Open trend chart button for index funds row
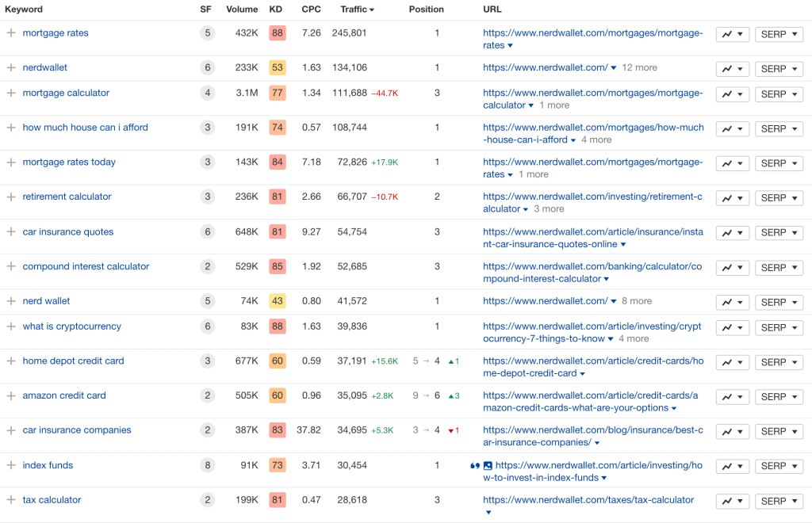The width and height of the screenshot is (812, 523). (733, 466)
